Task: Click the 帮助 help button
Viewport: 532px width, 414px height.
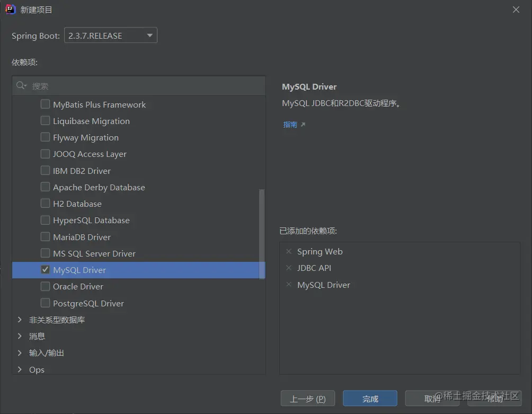Action: [494, 399]
